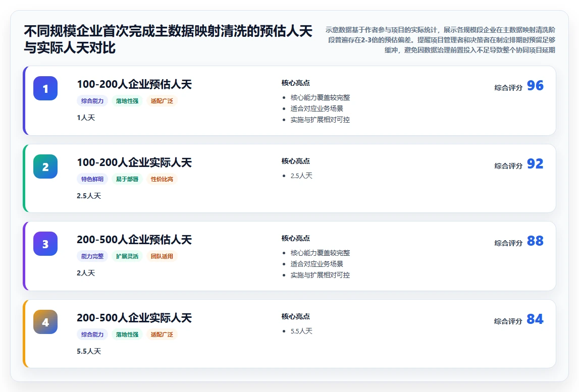Image resolution: width=579 pixels, height=392 pixels.
Task: Click the number 1 rank badge
Action: click(x=45, y=89)
